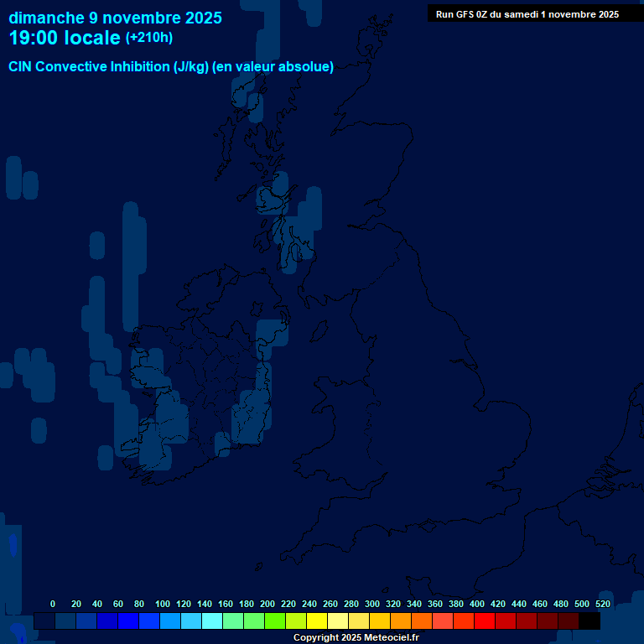Click the 260 value on the legend scale
The width and height of the screenshot is (644, 644).
point(330,604)
